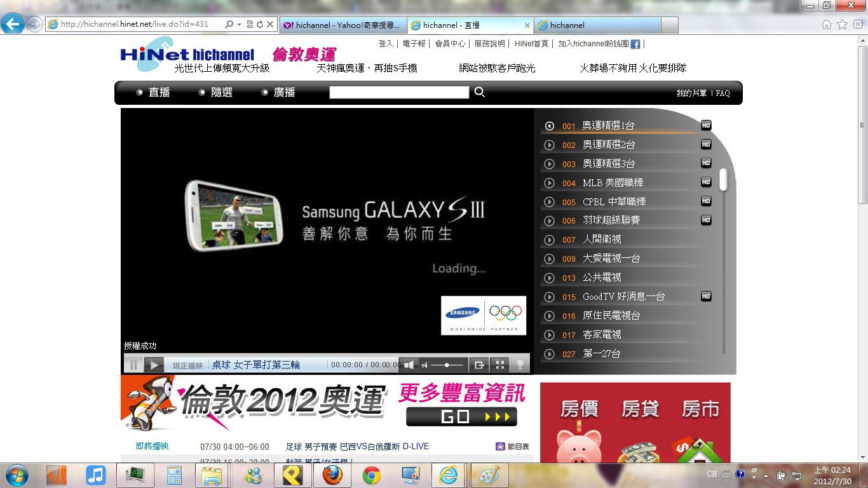
Task: Open the 直播 live menu item
Action: pos(159,92)
